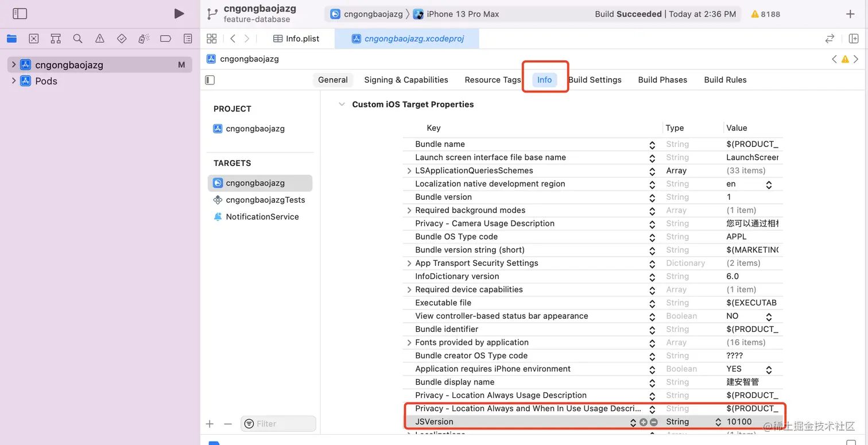Screen dimensions: 868x445
Task: Expand App Transport Security Settings
Action: tap(409, 263)
